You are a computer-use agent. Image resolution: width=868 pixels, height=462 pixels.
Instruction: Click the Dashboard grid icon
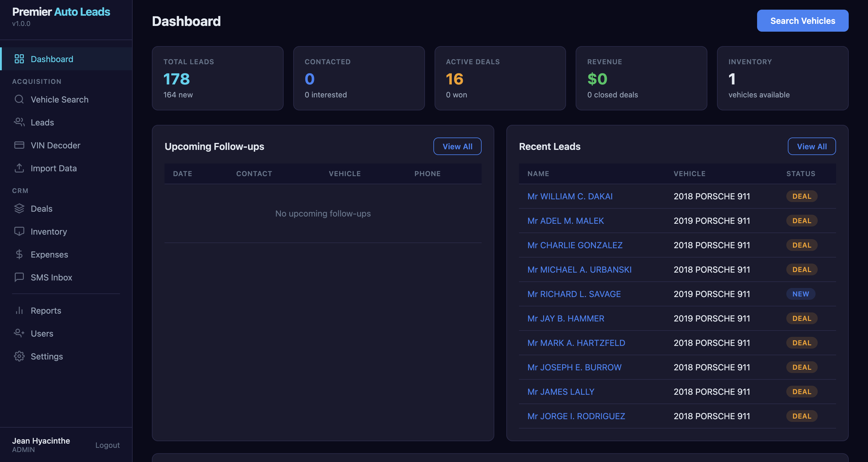pyautogui.click(x=19, y=59)
